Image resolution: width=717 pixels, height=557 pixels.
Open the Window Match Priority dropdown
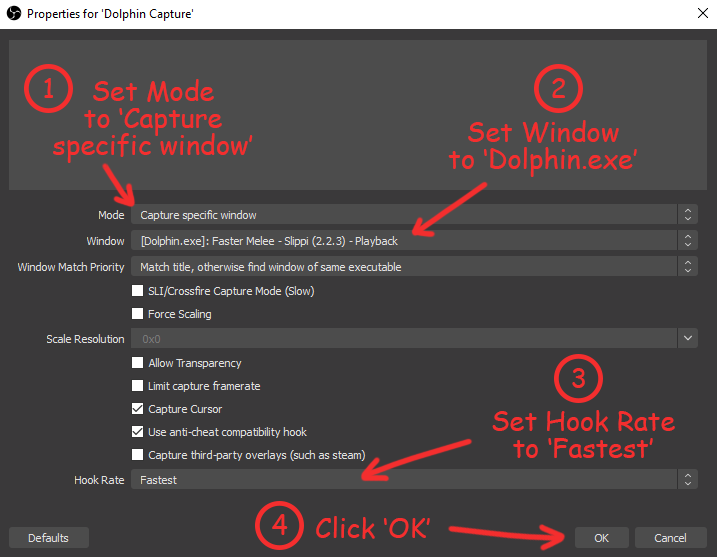414,267
